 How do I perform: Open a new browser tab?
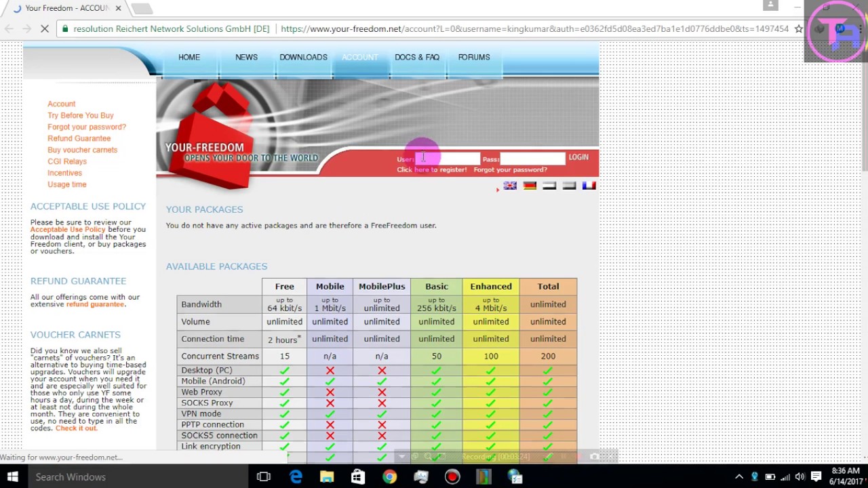point(142,9)
